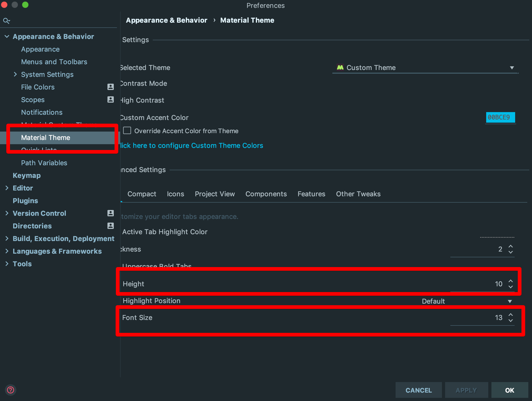Select the Editor section in sidebar
The height and width of the screenshot is (401, 532).
pos(23,188)
